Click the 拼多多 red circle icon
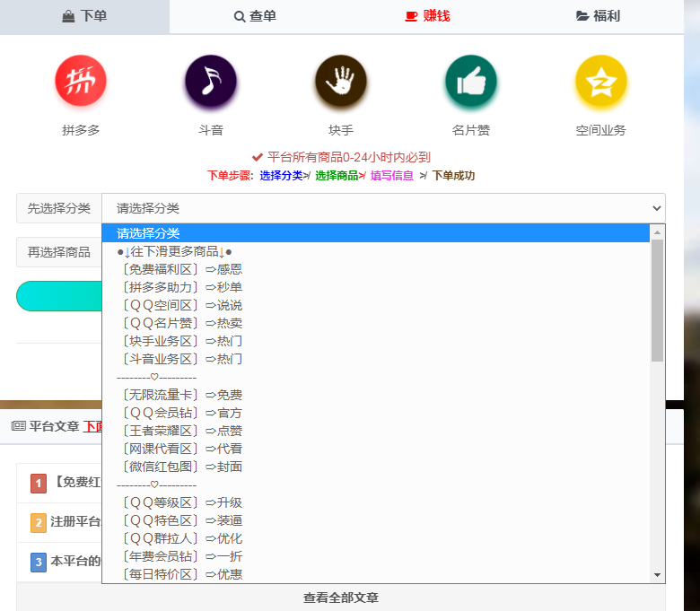700x611 pixels. point(81,81)
